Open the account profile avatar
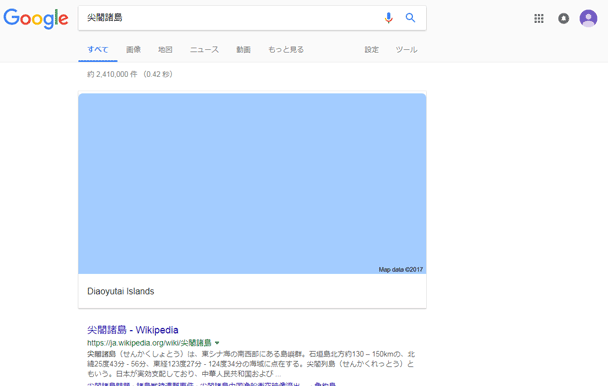 coord(588,18)
